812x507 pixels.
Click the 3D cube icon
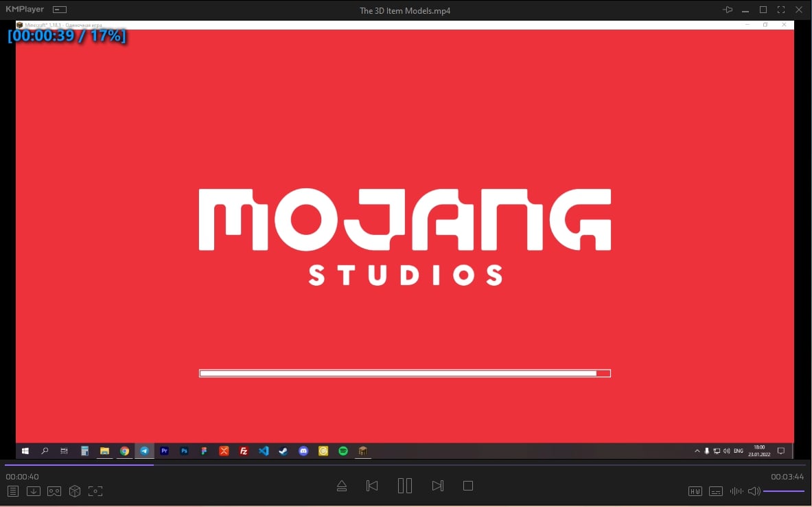(75, 491)
